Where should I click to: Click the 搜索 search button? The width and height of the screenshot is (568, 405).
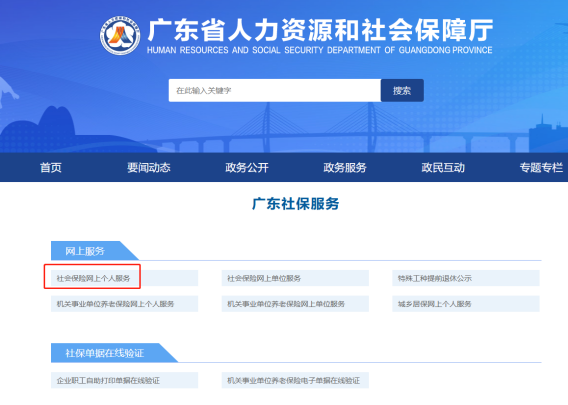pos(402,90)
